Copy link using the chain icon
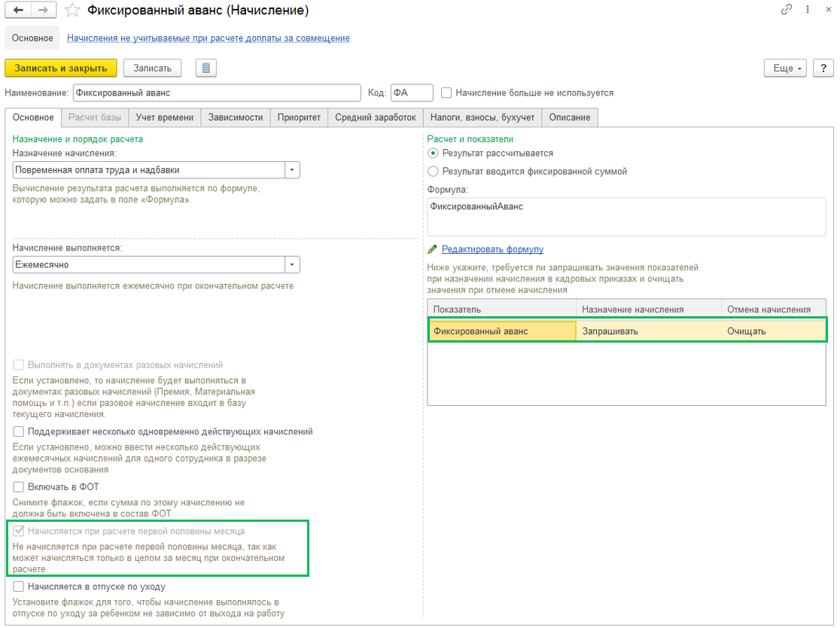The height and width of the screenshot is (628, 840). coord(786,9)
